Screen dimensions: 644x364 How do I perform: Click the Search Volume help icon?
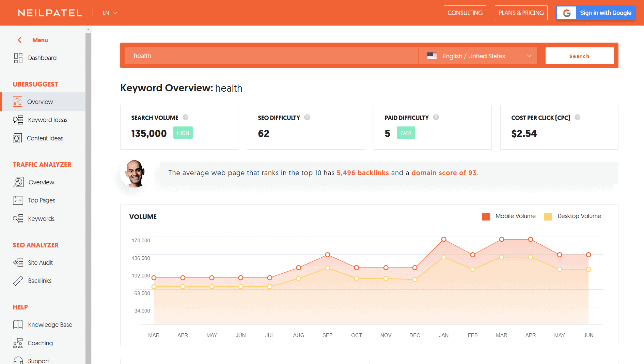coord(186,117)
